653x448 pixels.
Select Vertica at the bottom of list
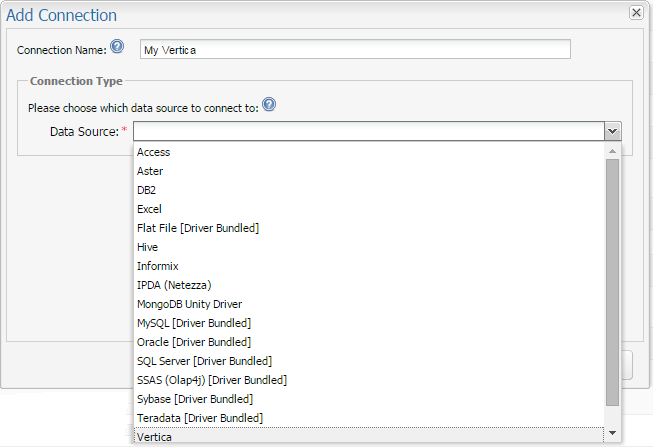tap(155, 437)
